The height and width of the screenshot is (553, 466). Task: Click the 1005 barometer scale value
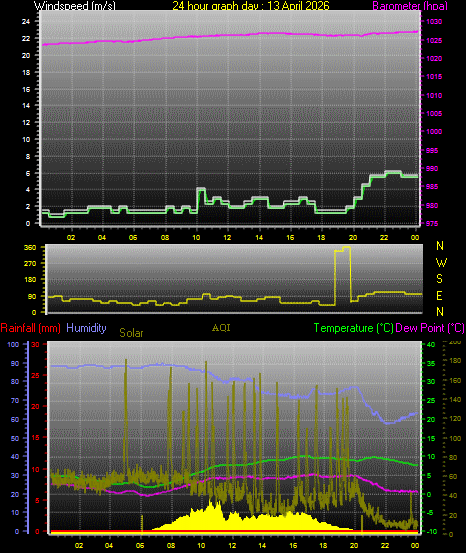coord(434,114)
